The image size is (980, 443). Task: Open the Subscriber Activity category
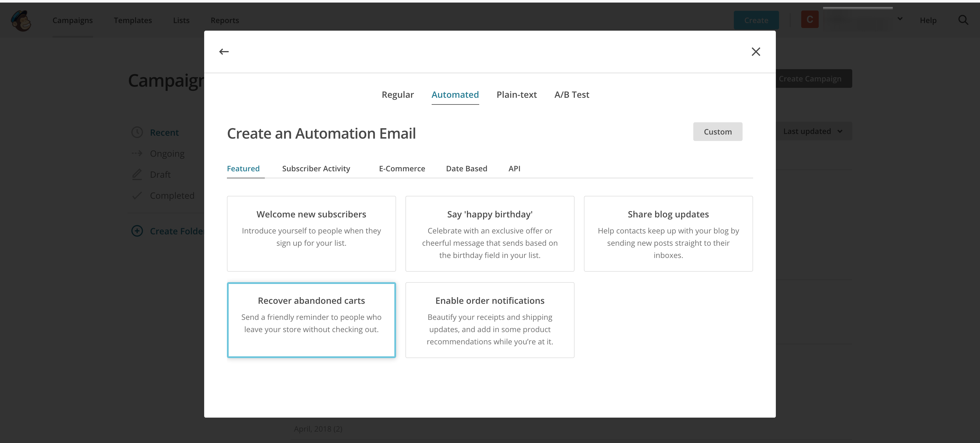pyautogui.click(x=316, y=169)
